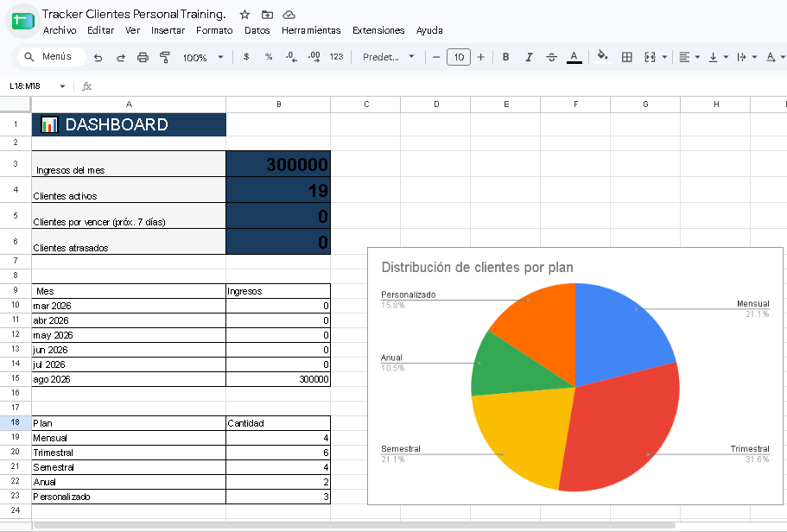Select the DASHBOARD title cell
The image size is (787, 532).
tap(129, 124)
